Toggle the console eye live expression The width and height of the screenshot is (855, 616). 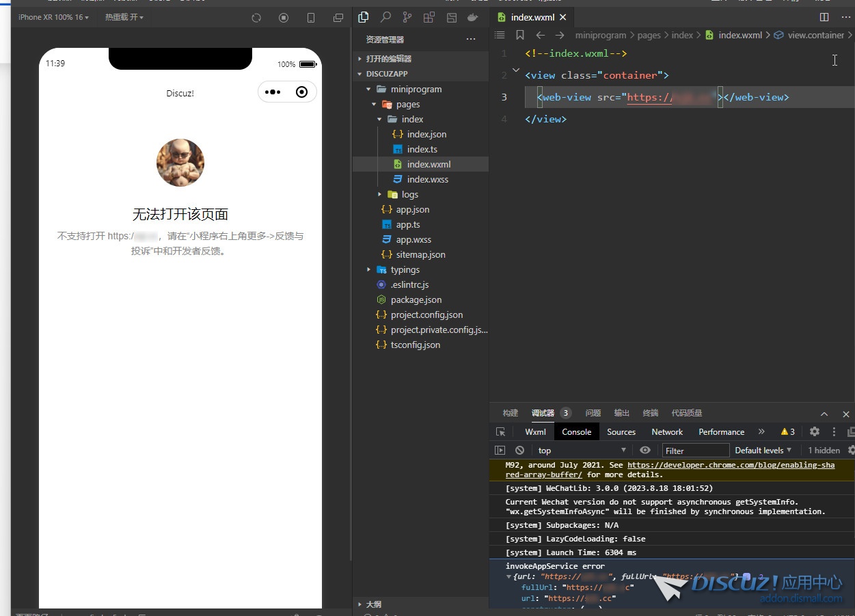[644, 451]
